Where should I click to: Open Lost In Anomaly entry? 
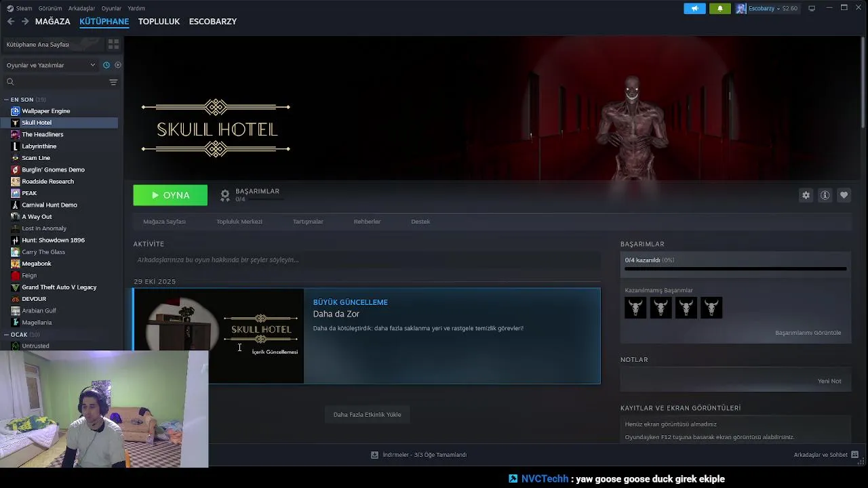44,228
